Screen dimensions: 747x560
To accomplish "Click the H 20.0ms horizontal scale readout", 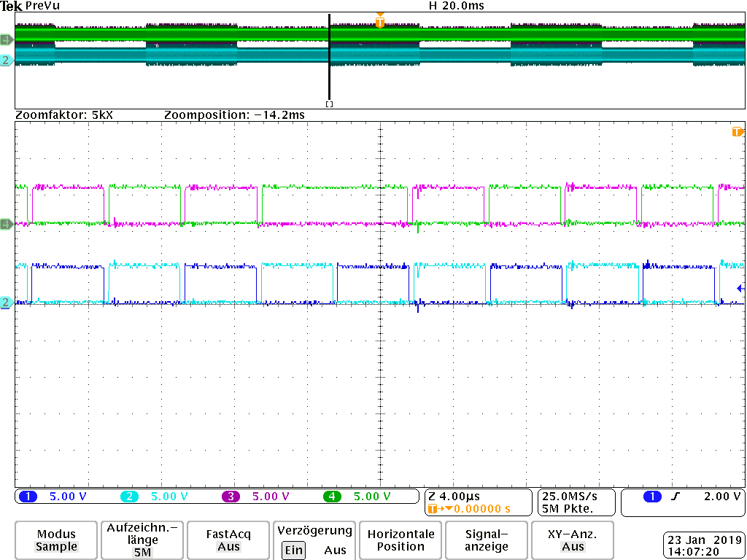I will (x=457, y=6).
